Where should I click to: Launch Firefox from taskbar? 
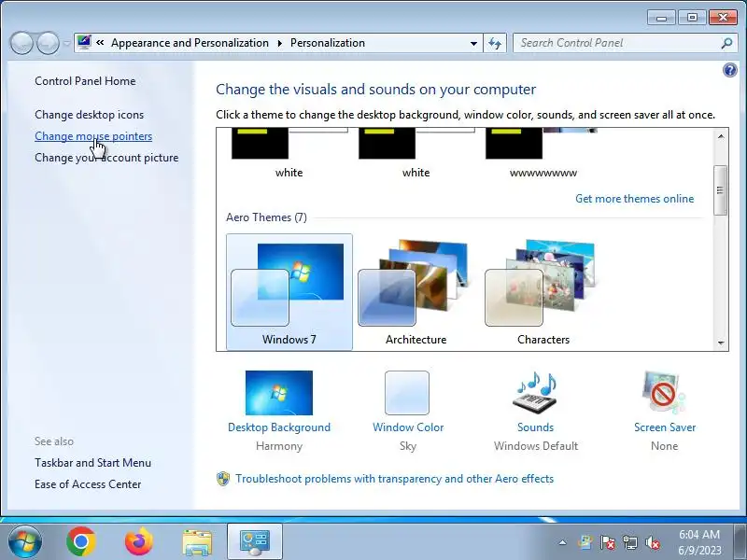coord(138,541)
